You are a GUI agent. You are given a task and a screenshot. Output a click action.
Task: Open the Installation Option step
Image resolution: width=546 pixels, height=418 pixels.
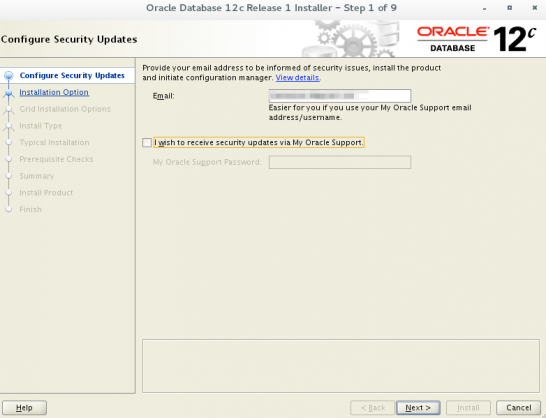[x=54, y=92]
